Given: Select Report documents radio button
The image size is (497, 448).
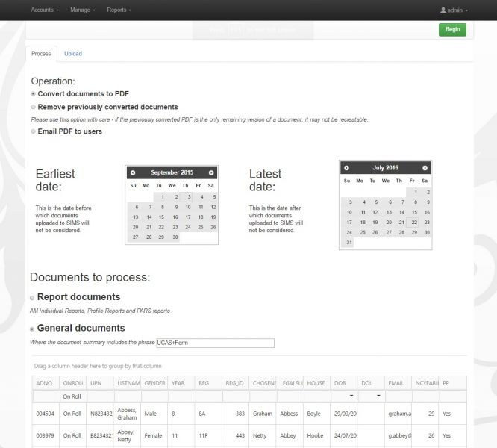Looking at the screenshot, I should (x=32, y=298).
